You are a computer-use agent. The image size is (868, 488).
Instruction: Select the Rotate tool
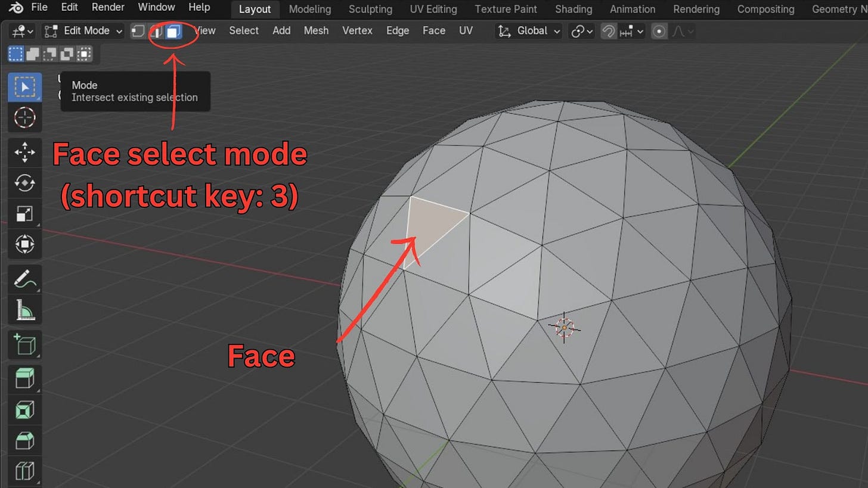click(x=24, y=183)
